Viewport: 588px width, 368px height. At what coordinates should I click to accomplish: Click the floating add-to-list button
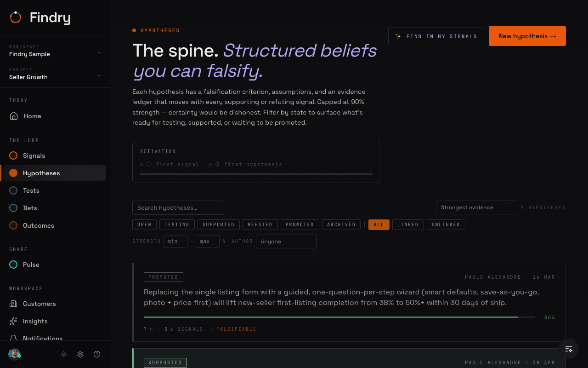point(569,349)
